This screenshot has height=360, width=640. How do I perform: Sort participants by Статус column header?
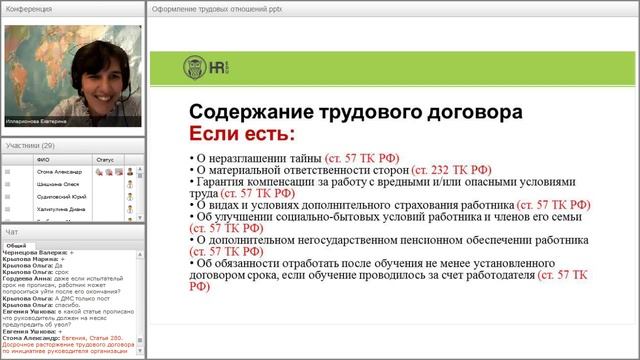pyautogui.click(x=108, y=160)
